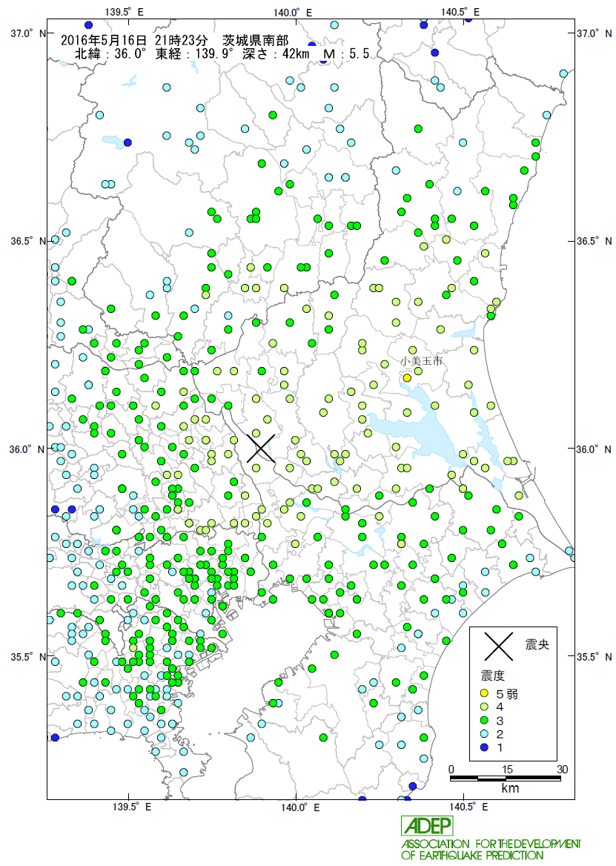Click the date title 2016年5月16日 21時23分
Viewport: 616px width, 866px height.
click(134, 40)
